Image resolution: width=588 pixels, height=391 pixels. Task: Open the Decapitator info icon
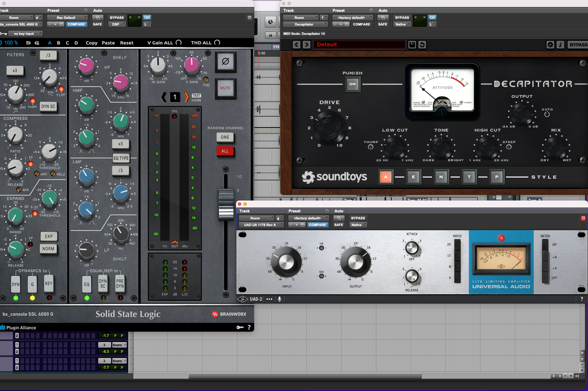(x=561, y=45)
